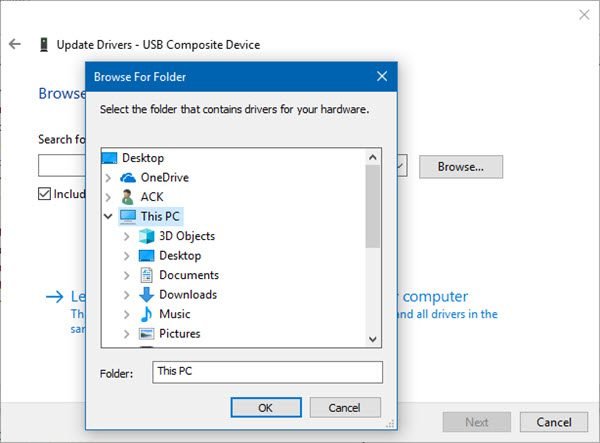Select the Desktop folder under This PC
The width and height of the screenshot is (600, 443).
[x=170, y=256]
